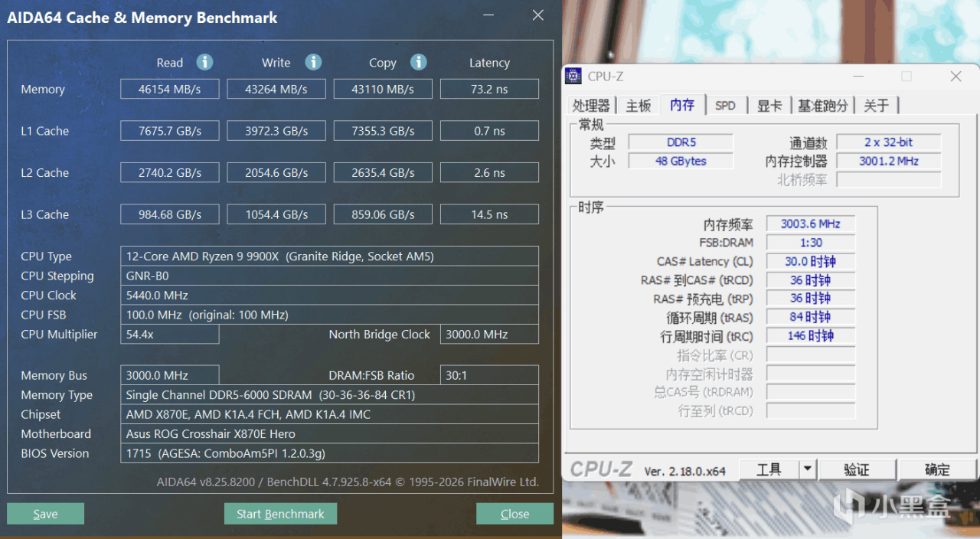Click the Memory Type DDR5-6000 SDRAM field

tap(329, 395)
